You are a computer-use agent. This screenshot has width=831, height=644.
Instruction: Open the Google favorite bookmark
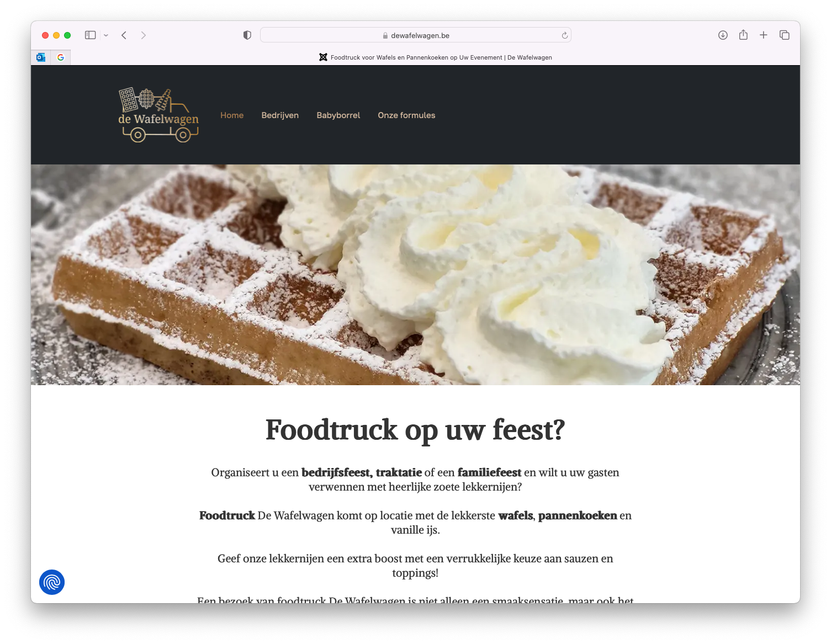[61, 57]
